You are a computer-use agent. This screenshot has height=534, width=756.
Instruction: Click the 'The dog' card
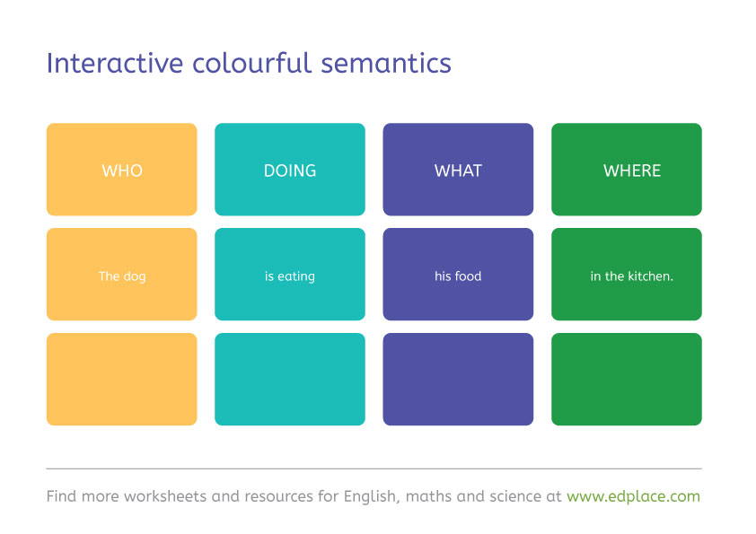pos(121,275)
